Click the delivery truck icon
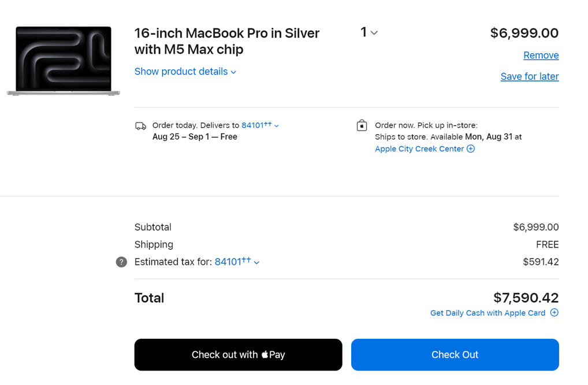This screenshot has height=385, width=588. (140, 126)
